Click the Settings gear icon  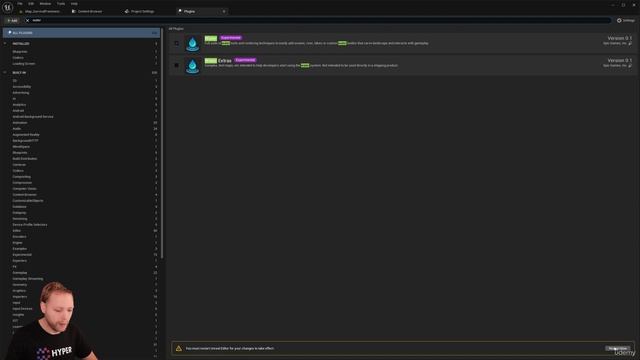(x=619, y=20)
